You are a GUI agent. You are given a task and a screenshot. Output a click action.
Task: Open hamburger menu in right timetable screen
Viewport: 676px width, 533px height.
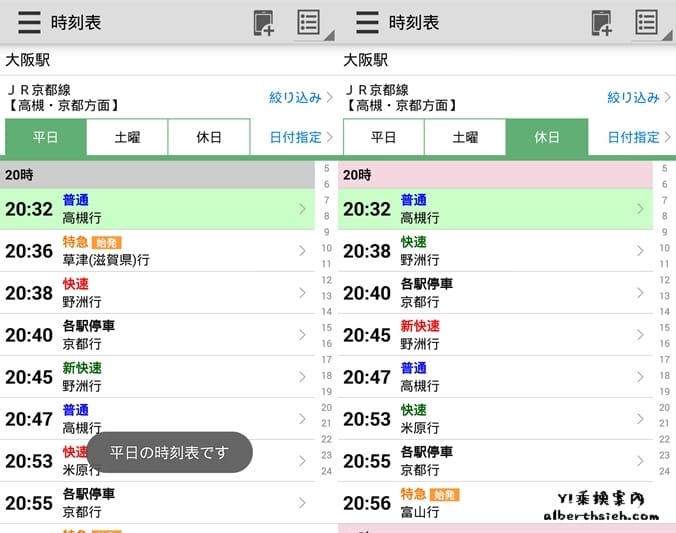tap(367, 22)
